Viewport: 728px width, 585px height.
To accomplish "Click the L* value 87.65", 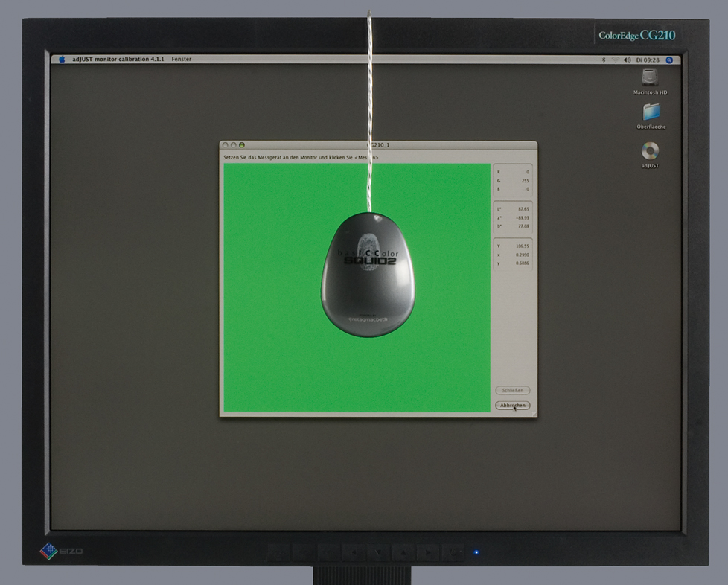I will coord(523,209).
